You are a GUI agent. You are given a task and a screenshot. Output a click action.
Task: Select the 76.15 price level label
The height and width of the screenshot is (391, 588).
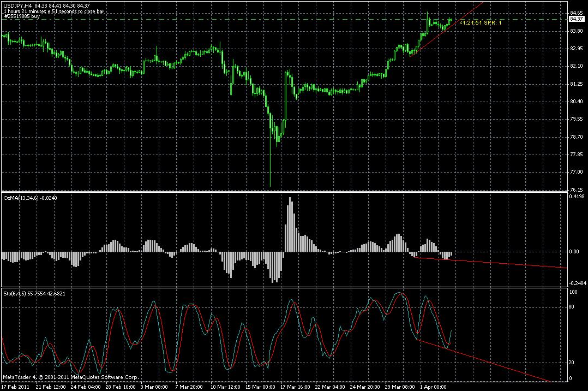pos(576,189)
